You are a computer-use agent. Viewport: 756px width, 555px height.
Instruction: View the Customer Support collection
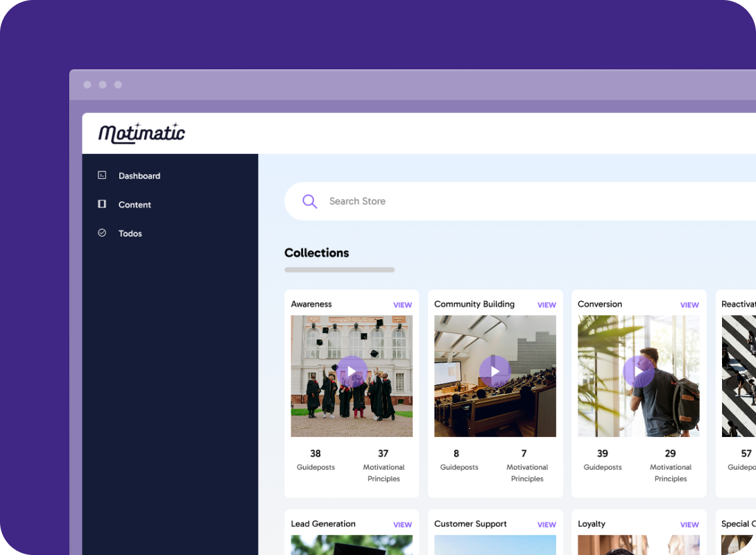point(547,524)
